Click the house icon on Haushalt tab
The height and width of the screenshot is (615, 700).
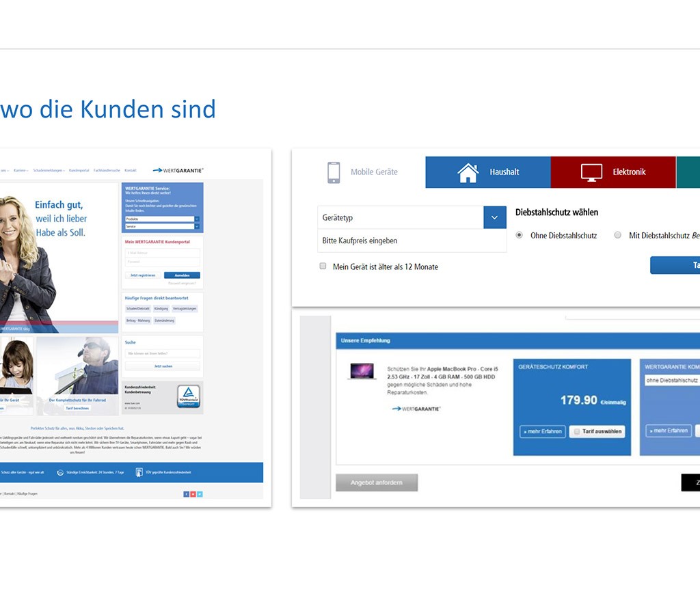pyautogui.click(x=468, y=172)
